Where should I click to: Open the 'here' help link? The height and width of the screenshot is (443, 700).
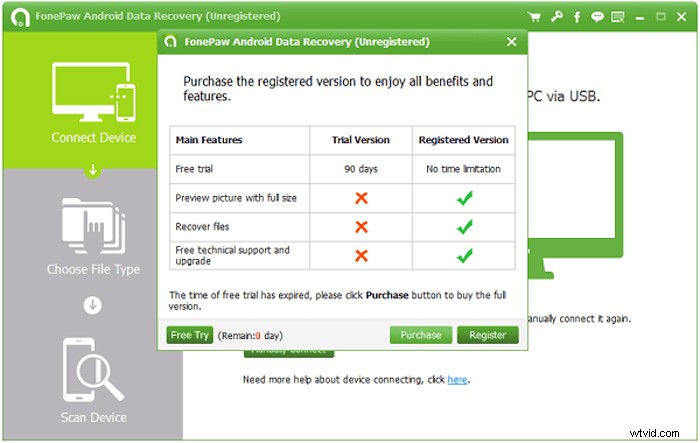[457, 380]
